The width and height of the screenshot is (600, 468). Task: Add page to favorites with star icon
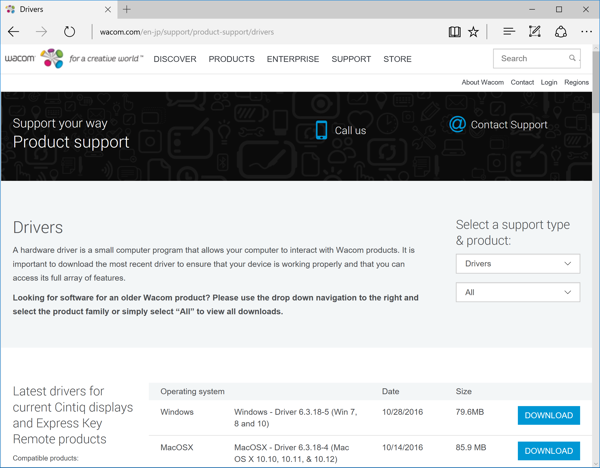pyautogui.click(x=473, y=32)
